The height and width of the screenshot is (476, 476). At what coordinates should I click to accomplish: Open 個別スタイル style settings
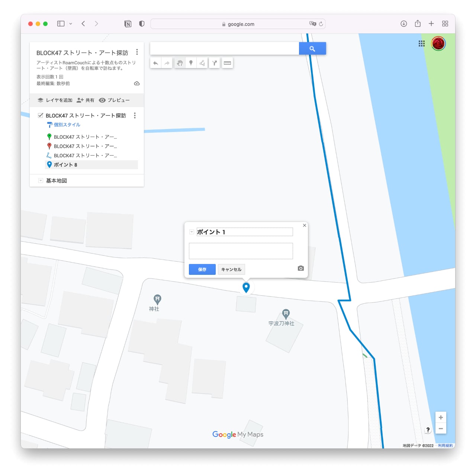[67, 125]
